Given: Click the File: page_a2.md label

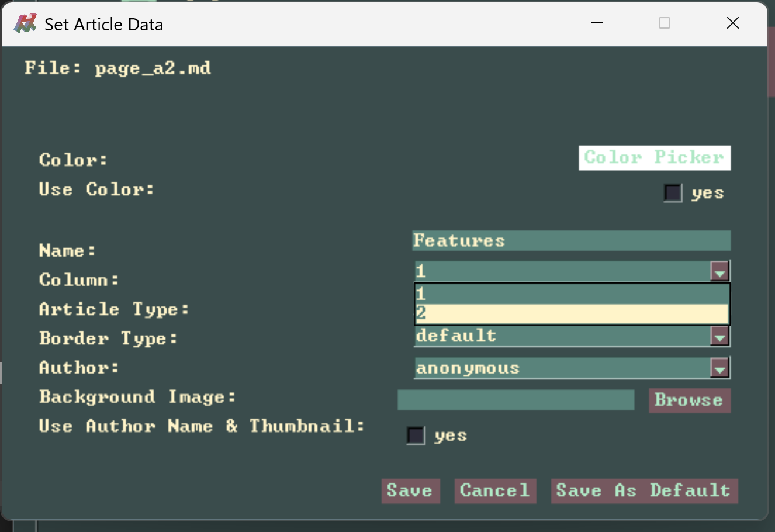Looking at the screenshot, I should coord(117,68).
